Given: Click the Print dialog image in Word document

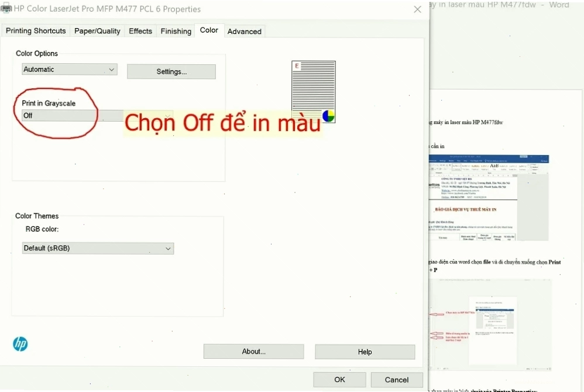Looking at the screenshot, I should [490, 325].
